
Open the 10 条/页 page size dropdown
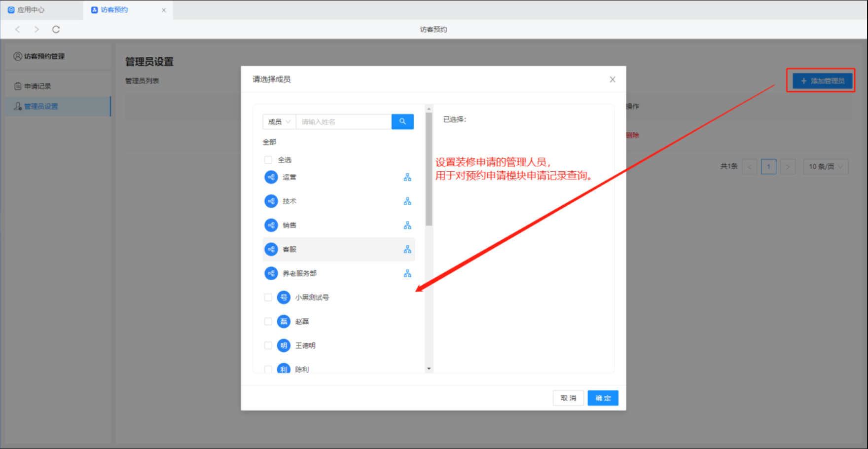pos(826,167)
